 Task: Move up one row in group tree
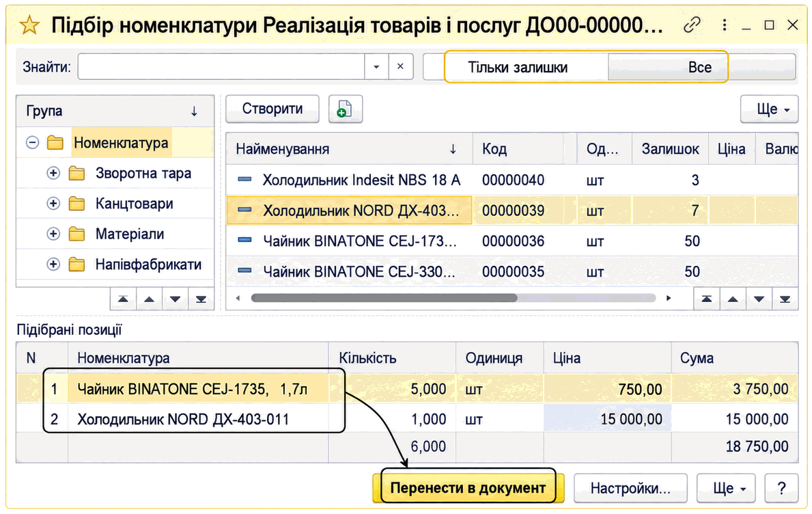pos(149,299)
